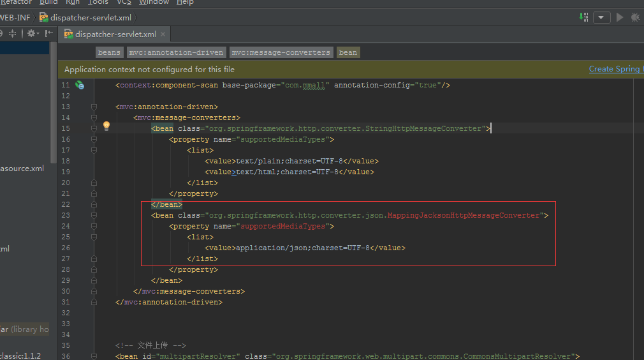644x360 pixels.
Task: Open the Build menu
Action: (x=48, y=2)
